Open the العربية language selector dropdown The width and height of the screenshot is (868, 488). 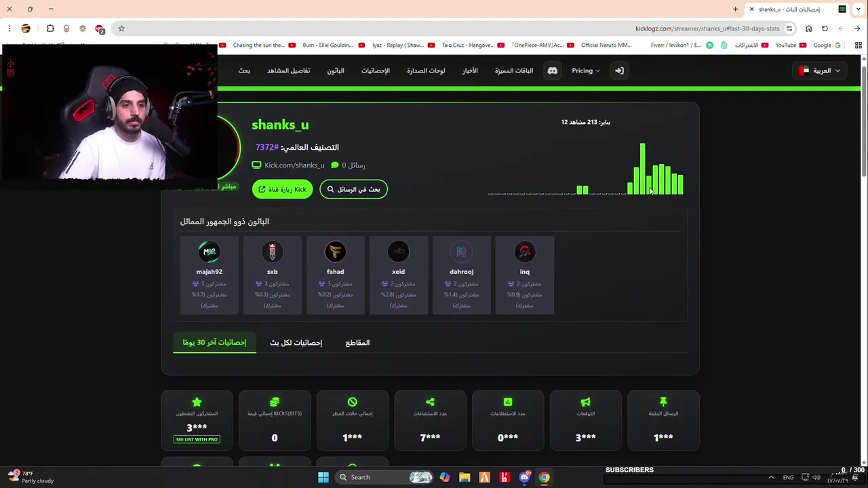pos(820,70)
